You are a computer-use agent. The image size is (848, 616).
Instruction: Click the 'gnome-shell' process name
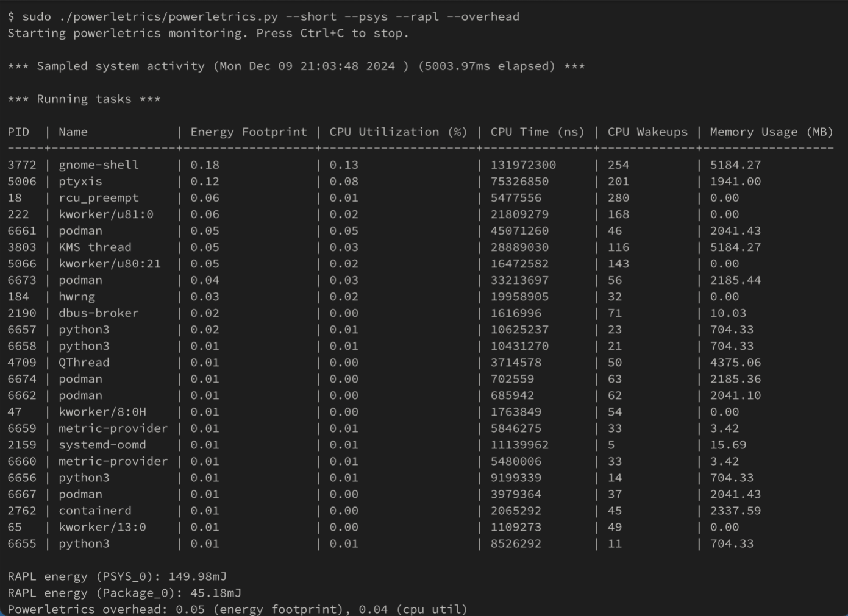click(x=99, y=165)
